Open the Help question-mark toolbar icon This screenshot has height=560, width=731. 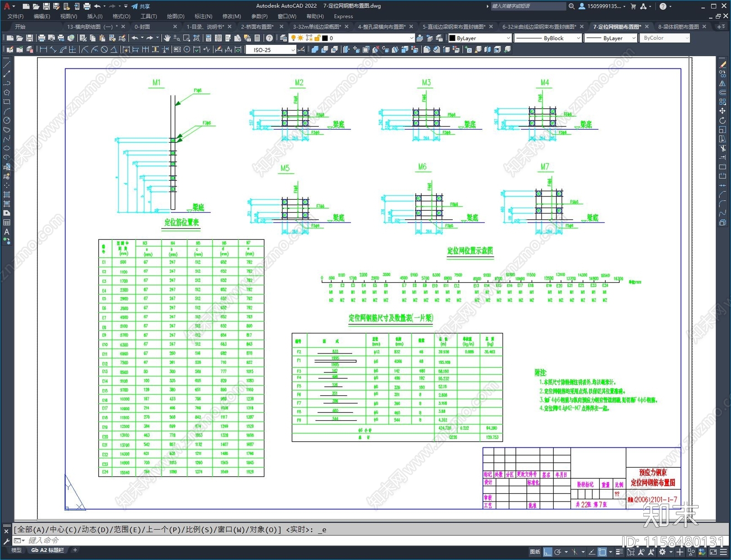(x=270, y=38)
